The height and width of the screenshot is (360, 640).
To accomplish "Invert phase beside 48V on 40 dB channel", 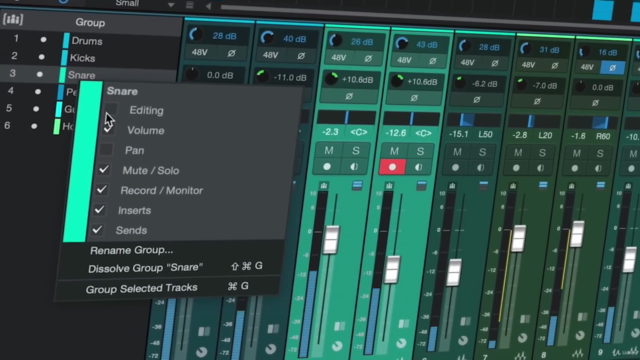I will (x=301, y=56).
